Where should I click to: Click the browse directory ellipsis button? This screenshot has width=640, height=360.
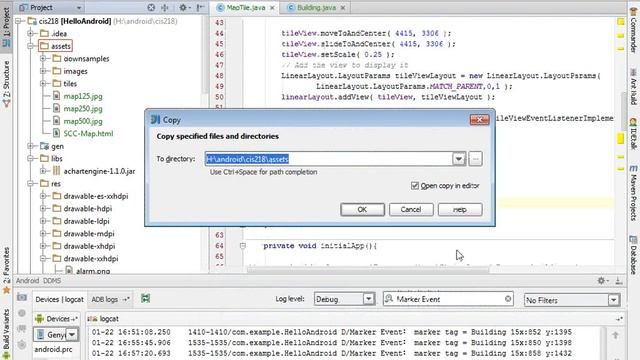pos(476,159)
